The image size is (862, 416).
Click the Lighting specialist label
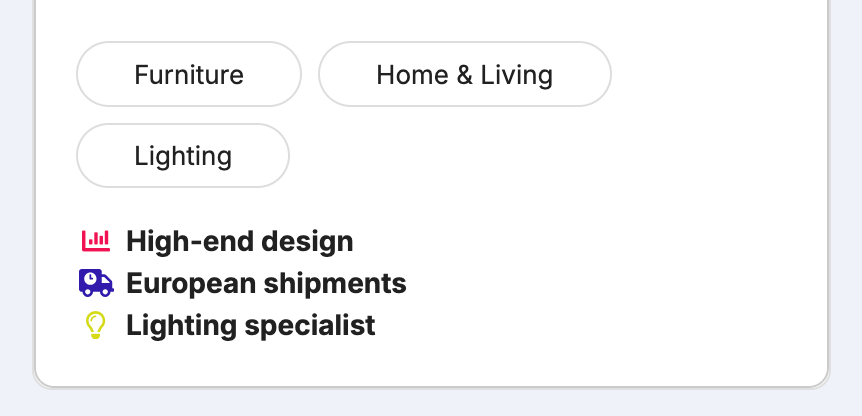coord(251,325)
